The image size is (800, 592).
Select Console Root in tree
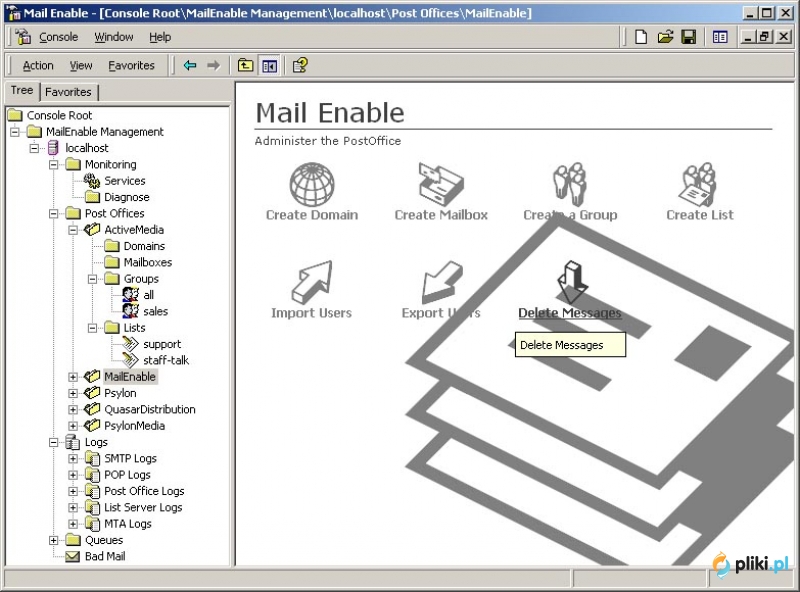pyautogui.click(x=59, y=115)
